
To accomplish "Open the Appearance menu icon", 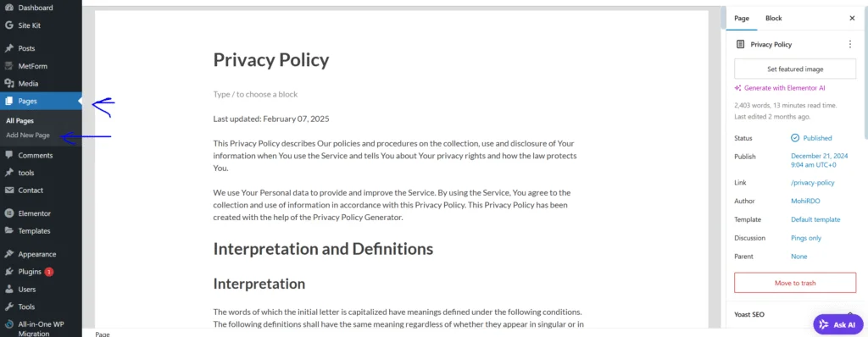I will coord(8,254).
